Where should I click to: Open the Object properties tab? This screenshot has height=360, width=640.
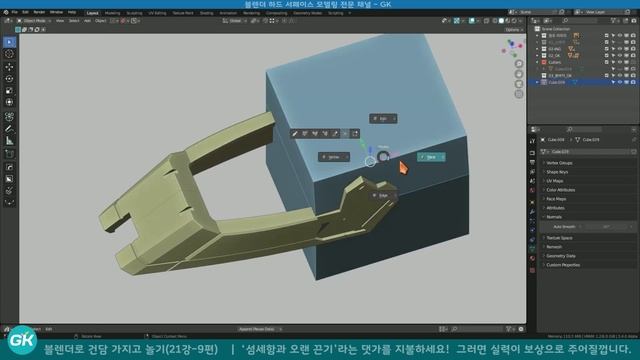pos(532,202)
